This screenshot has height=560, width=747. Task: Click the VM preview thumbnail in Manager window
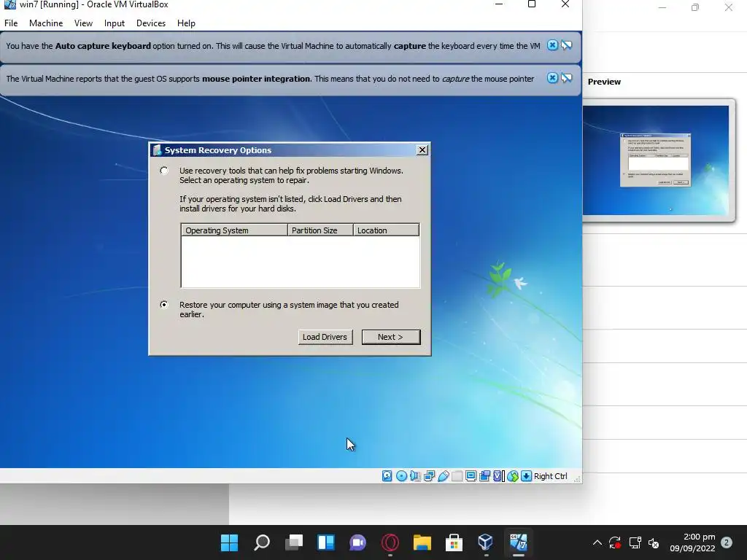click(x=656, y=160)
